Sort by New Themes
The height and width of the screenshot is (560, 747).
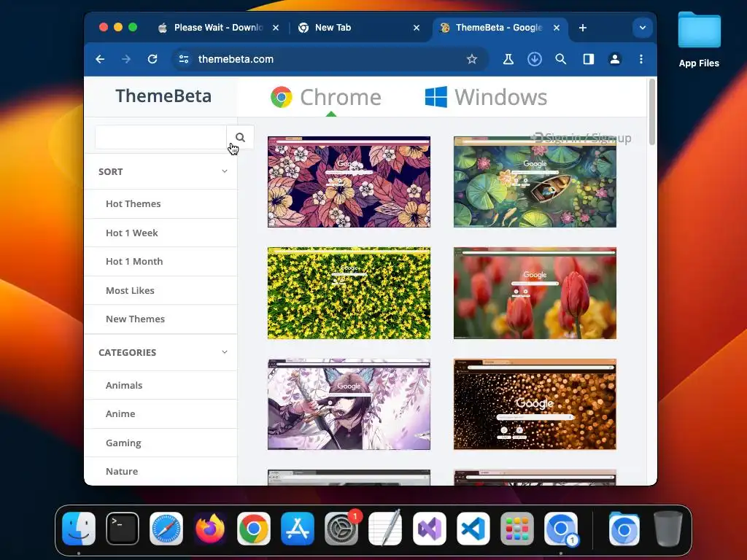click(135, 319)
